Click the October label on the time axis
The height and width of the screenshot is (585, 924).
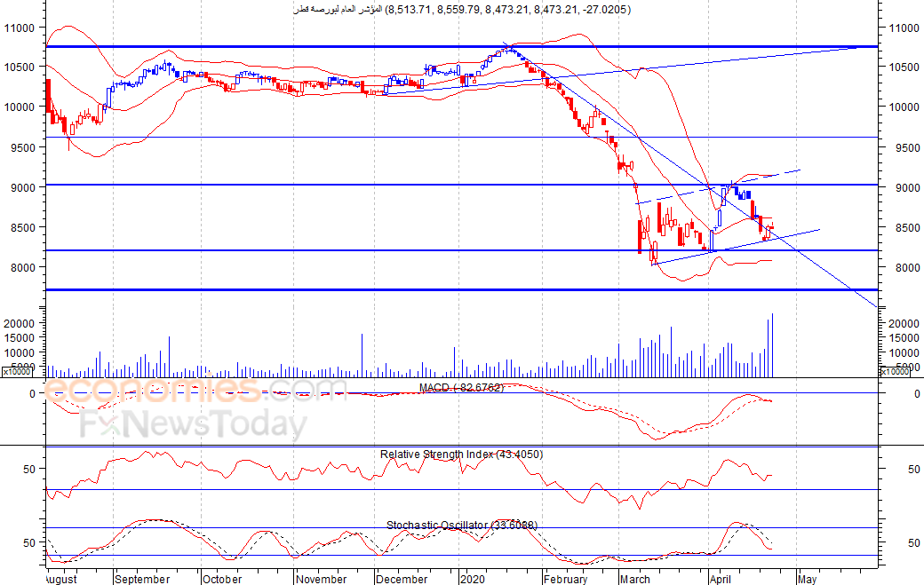click(x=221, y=579)
